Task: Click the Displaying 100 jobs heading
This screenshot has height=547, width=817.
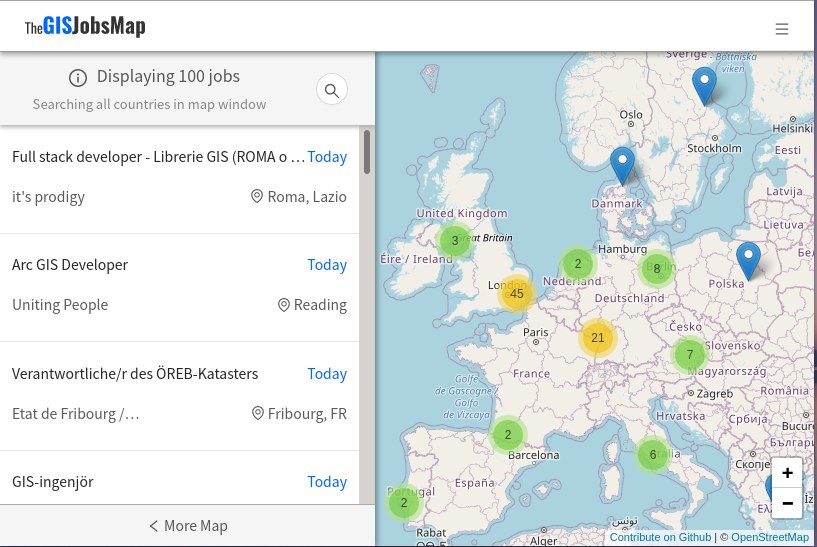Action: (x=168, y=77)
